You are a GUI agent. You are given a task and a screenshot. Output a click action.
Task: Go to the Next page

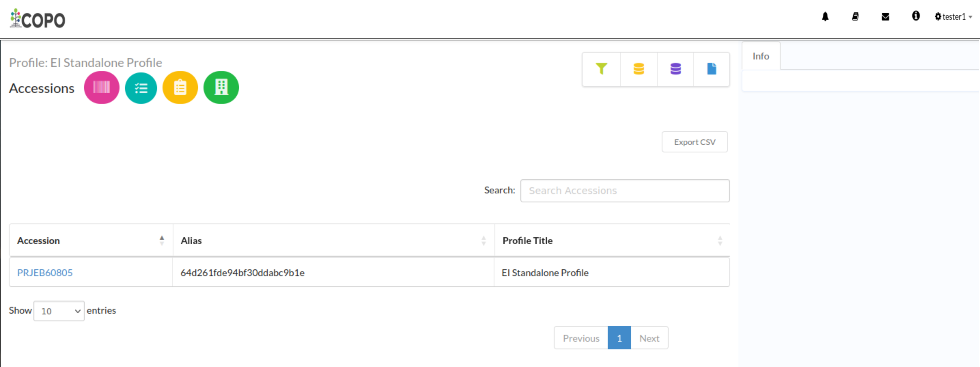pos(649,338)
